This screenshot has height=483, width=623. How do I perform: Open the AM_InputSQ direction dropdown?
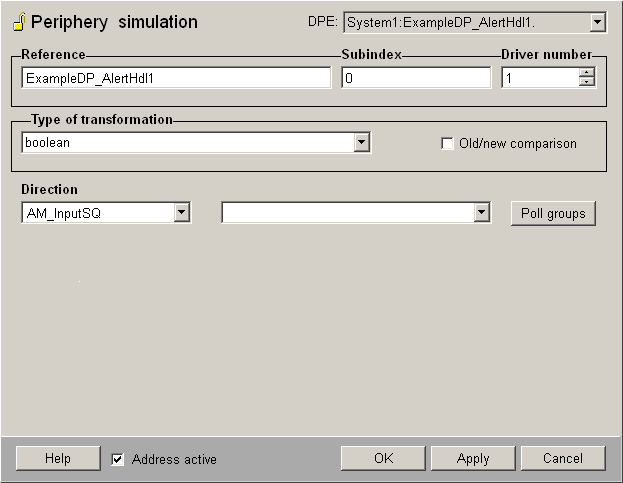tap(181, 212)
